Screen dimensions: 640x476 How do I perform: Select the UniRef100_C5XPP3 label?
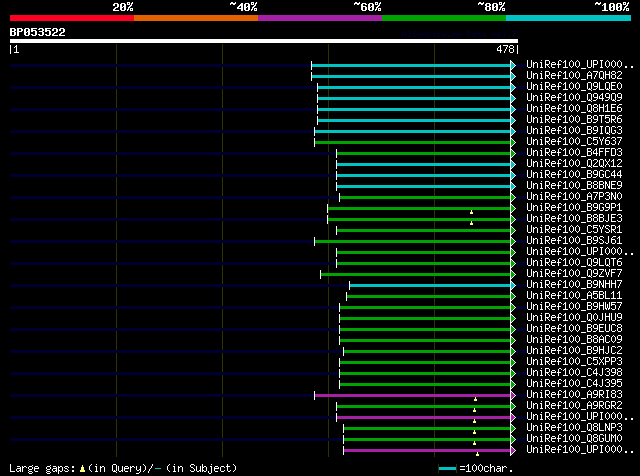(574, 362)
